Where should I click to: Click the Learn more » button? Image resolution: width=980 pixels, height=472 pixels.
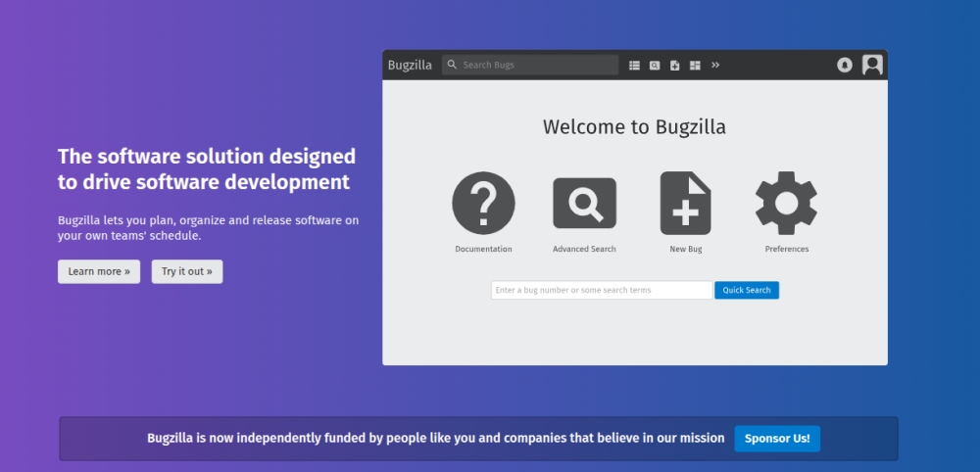click(99, 271)
